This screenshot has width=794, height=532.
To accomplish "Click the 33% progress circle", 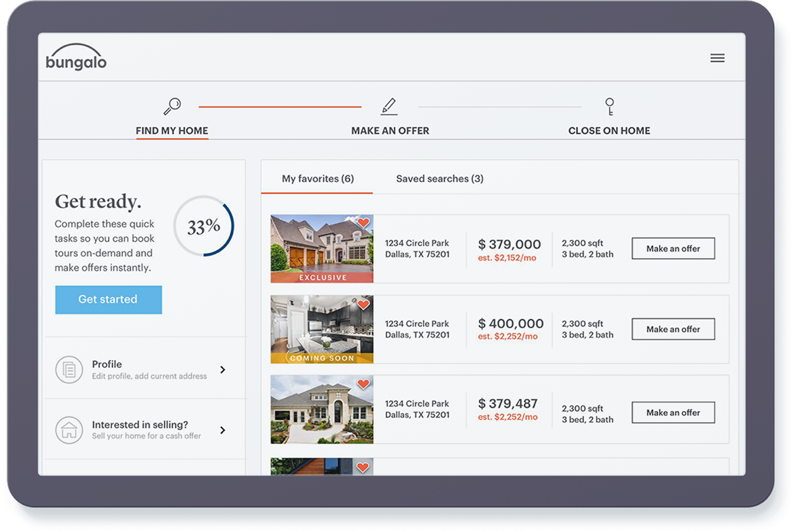I will pyautogui.click(x=204, y=226).
